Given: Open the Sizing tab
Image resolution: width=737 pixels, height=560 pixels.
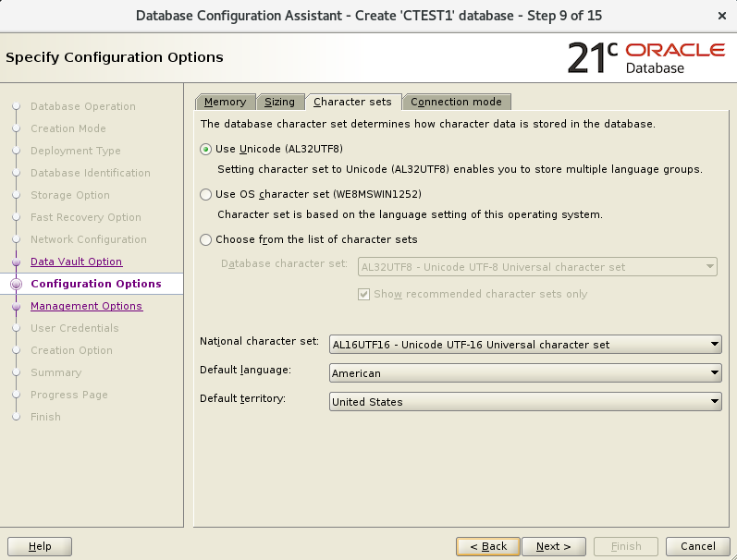Looking at the screenshot, I should [x=279, y=102].
